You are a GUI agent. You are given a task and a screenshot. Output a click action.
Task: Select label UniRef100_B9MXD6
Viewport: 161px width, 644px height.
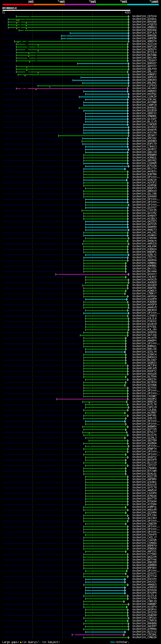pos(144,36)
